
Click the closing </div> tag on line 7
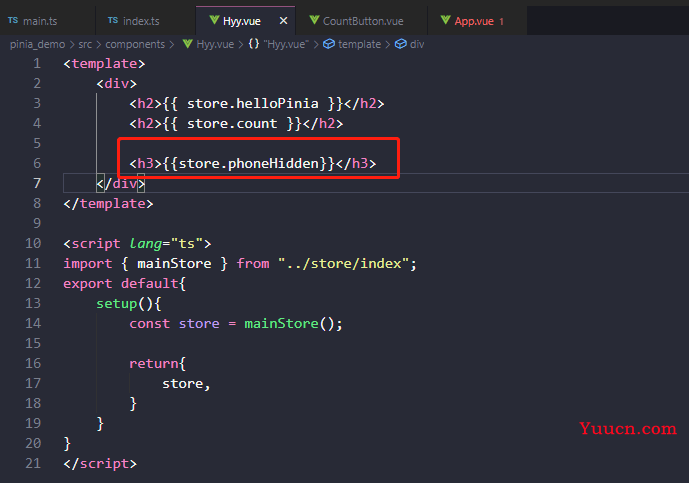point(121,184)
